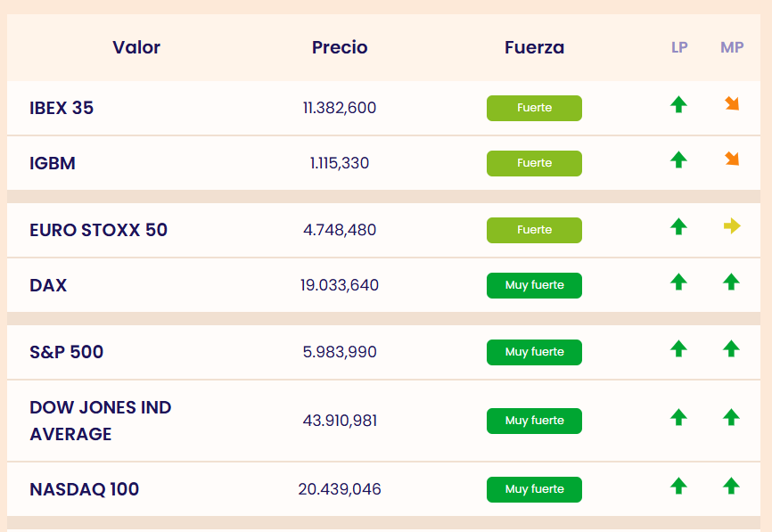Click the Fuerte badge for EURO STOXX 50

[x=534, y=230]
